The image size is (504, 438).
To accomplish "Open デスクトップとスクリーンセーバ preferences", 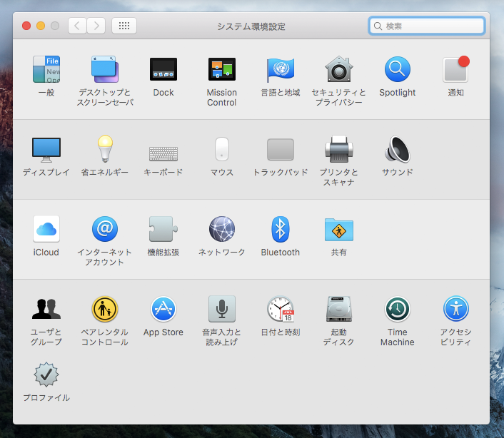I will tap(105, 69).
